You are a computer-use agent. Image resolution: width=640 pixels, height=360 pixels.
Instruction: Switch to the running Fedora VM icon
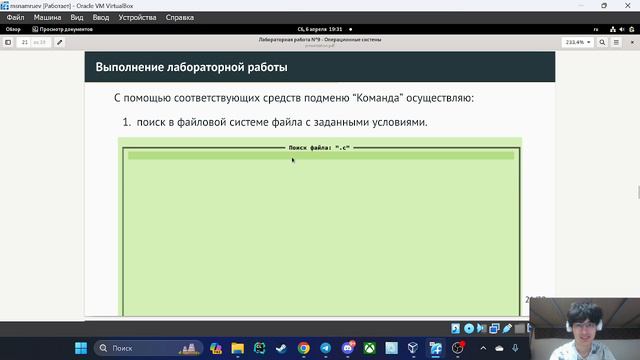pyautogui.click(x=436, y=348)
